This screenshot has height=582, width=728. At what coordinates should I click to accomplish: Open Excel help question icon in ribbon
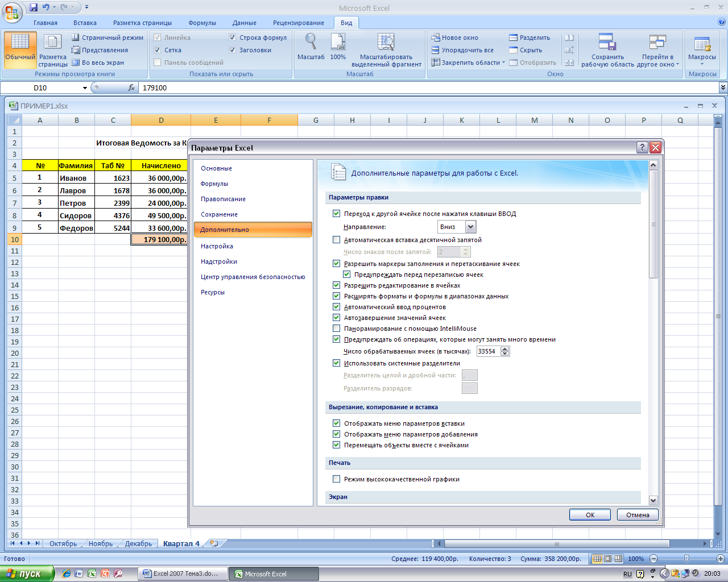[x=722, y=22]
